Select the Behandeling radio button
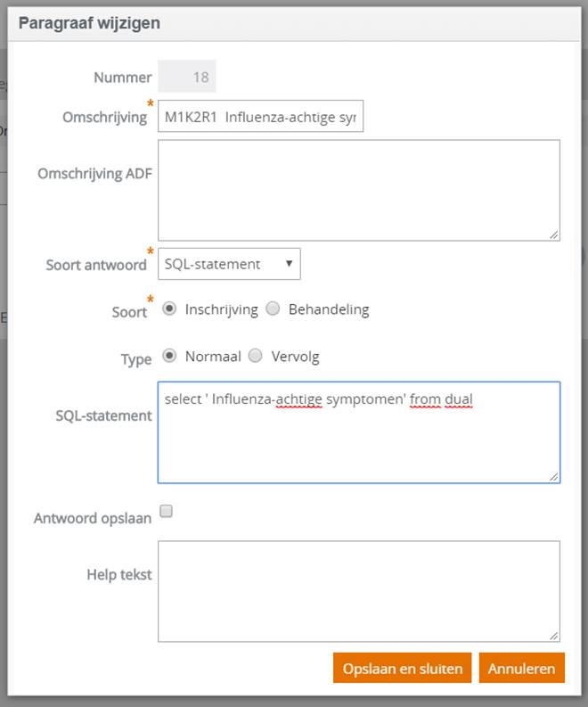The width and height of the screenshot is (588, 707). 273,308
